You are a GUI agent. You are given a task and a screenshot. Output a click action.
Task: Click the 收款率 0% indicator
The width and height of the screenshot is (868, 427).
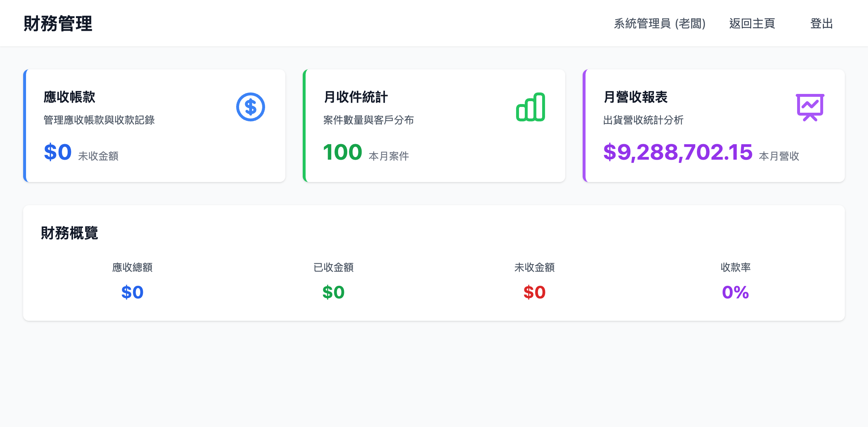click(x=735, y=292)
